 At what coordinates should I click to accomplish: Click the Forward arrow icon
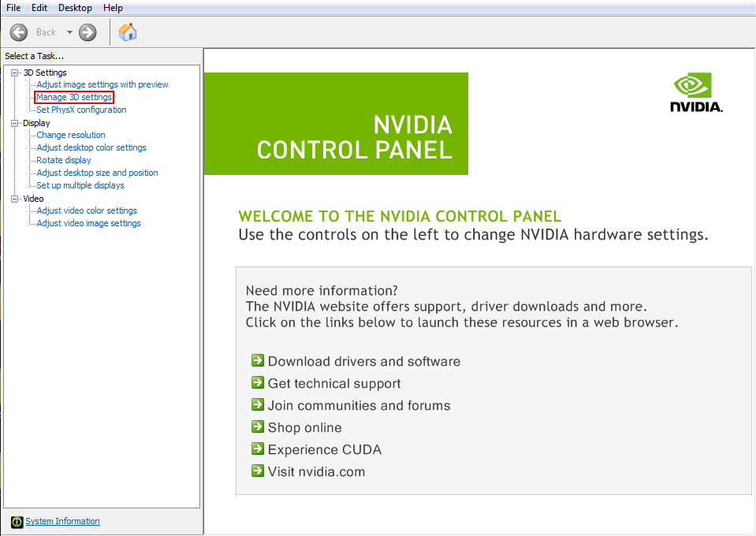click(88, 33)
